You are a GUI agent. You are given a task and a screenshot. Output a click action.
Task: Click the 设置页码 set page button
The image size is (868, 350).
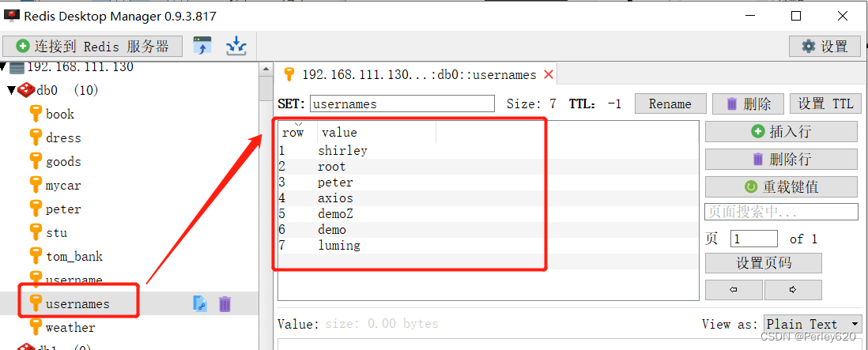764,263
